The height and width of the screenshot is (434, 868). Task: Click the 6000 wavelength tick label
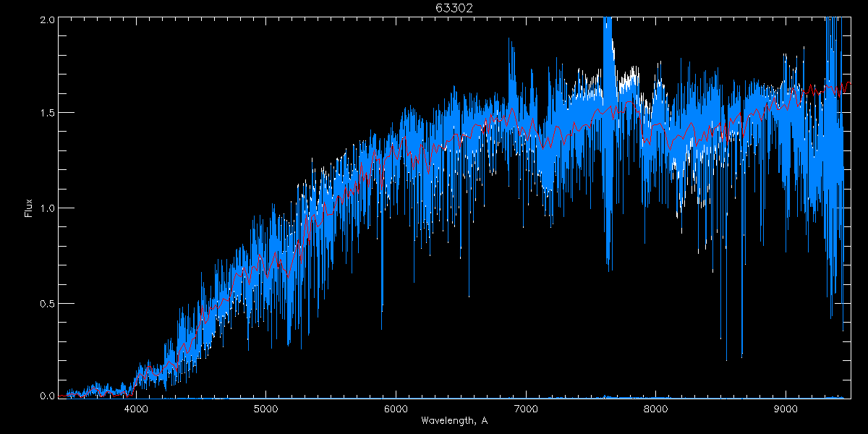(x=396, y=409)
